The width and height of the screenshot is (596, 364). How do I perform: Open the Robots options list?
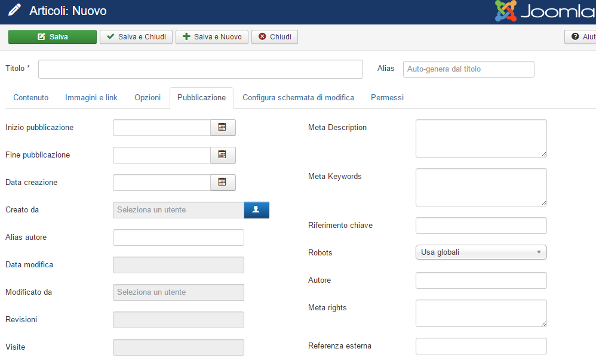tap(539, 252)
